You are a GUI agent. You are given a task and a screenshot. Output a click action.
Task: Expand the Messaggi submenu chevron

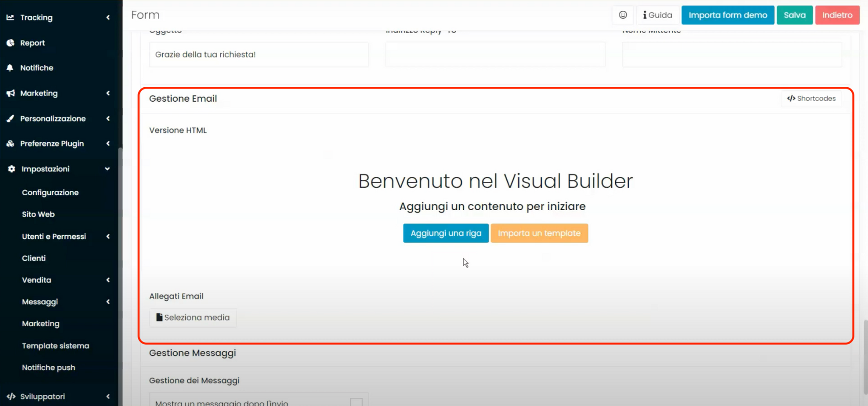click(108, 302)
